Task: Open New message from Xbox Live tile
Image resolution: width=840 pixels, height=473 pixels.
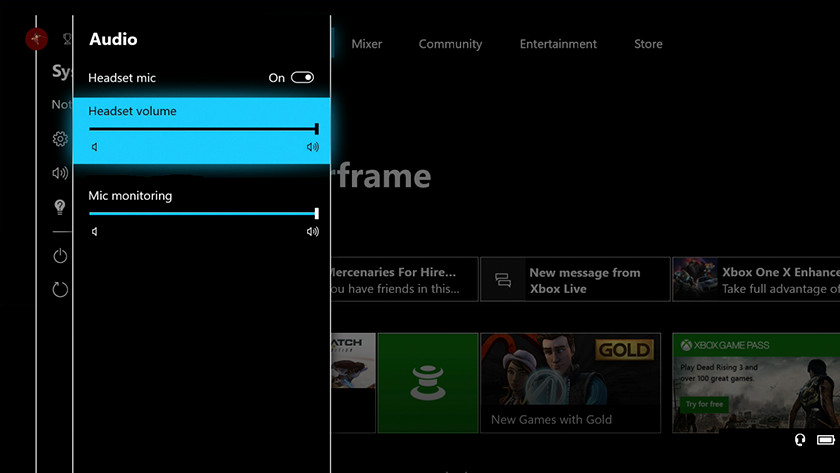Action: point(575,280)
